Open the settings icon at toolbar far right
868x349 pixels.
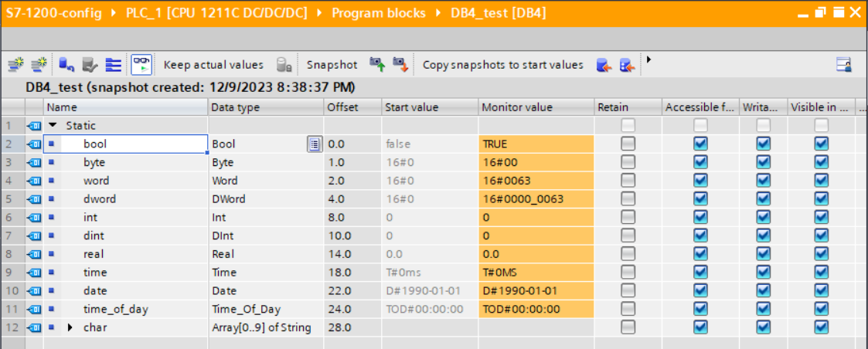tap(844, 65)
